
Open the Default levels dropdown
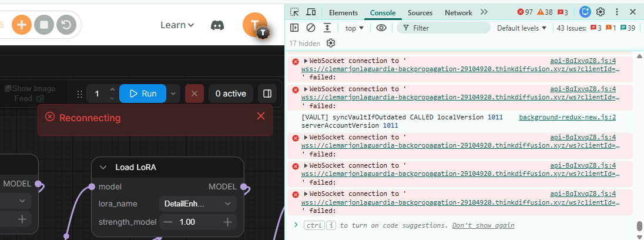(522, 28)
